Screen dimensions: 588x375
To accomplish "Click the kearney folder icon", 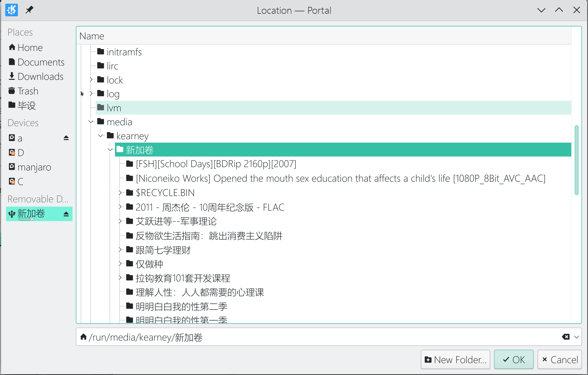I will tap(110, 135).
